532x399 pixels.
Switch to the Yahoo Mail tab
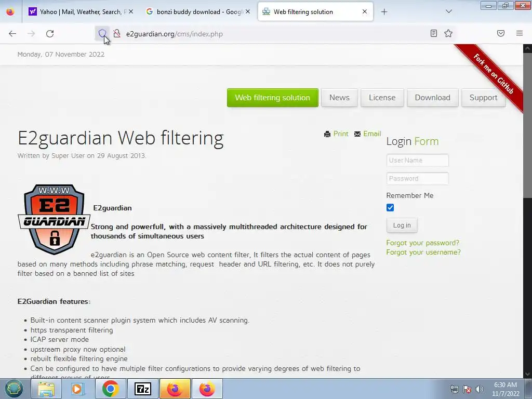coord(81,11)
